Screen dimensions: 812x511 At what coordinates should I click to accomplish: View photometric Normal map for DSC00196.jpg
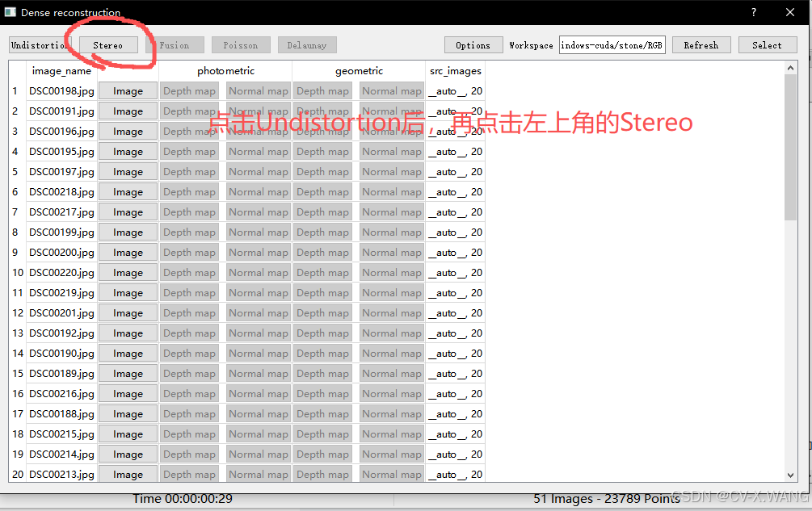tap(258, 131)
